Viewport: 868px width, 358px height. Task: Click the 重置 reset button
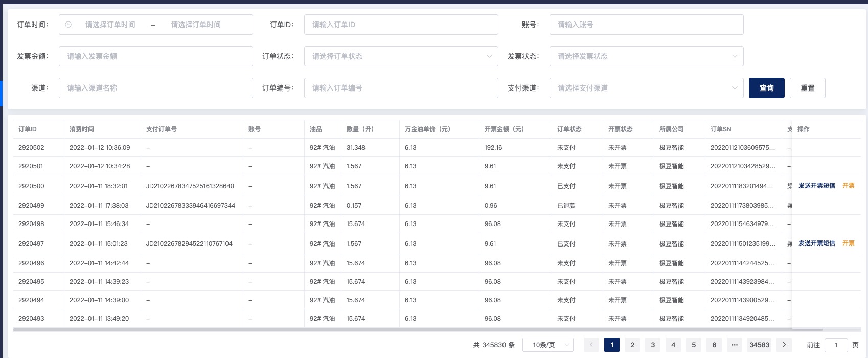tap(807, 88)
